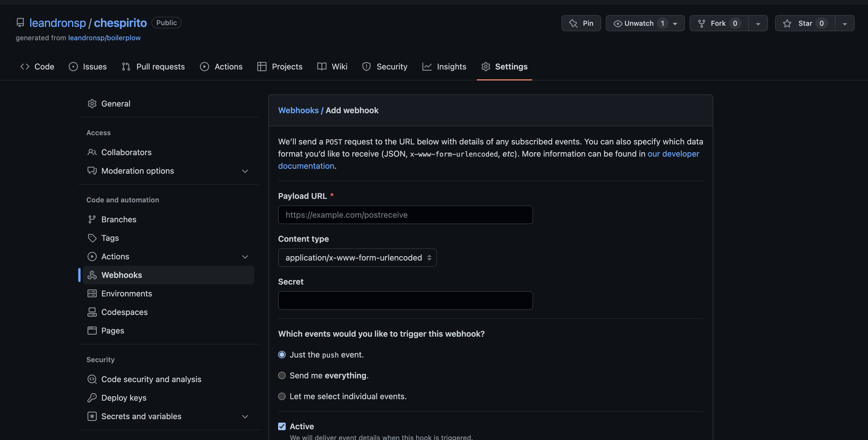
Task: Click the Pin repository icon
Action: tap(573, 23)
